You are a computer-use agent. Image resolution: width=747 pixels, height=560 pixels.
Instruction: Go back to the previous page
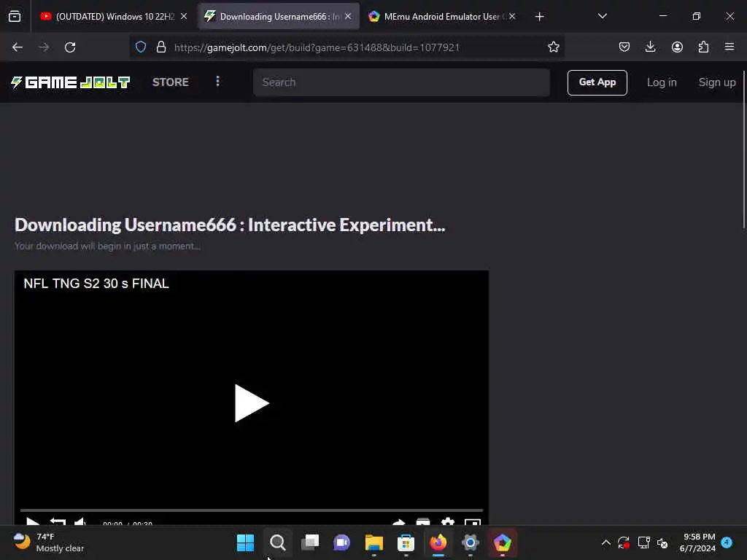point(18,47)
